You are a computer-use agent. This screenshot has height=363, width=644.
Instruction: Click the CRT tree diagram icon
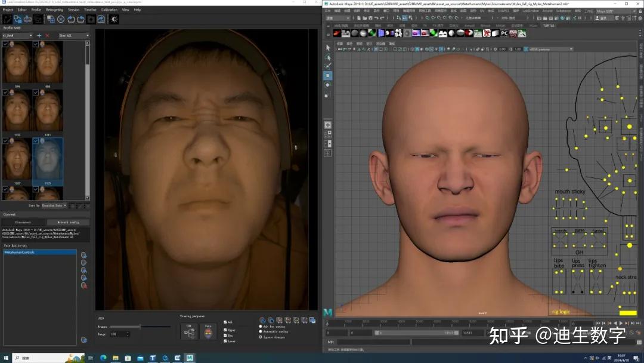189,333
